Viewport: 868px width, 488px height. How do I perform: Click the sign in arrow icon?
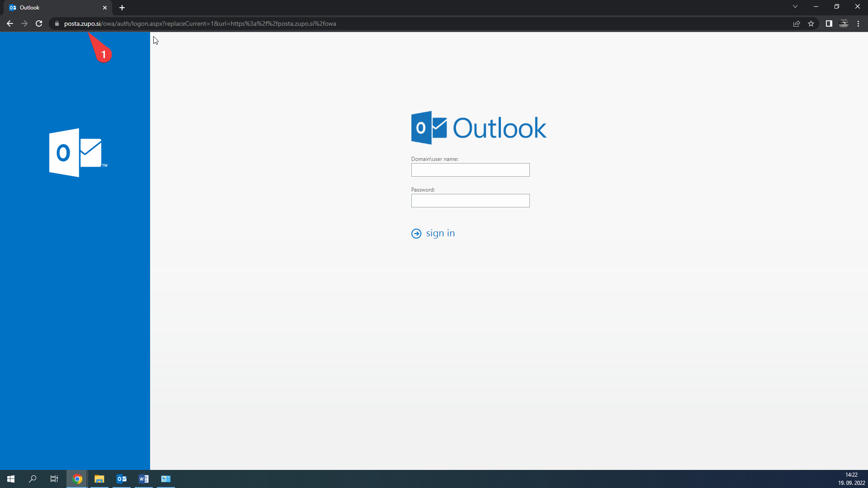point(416,234)
